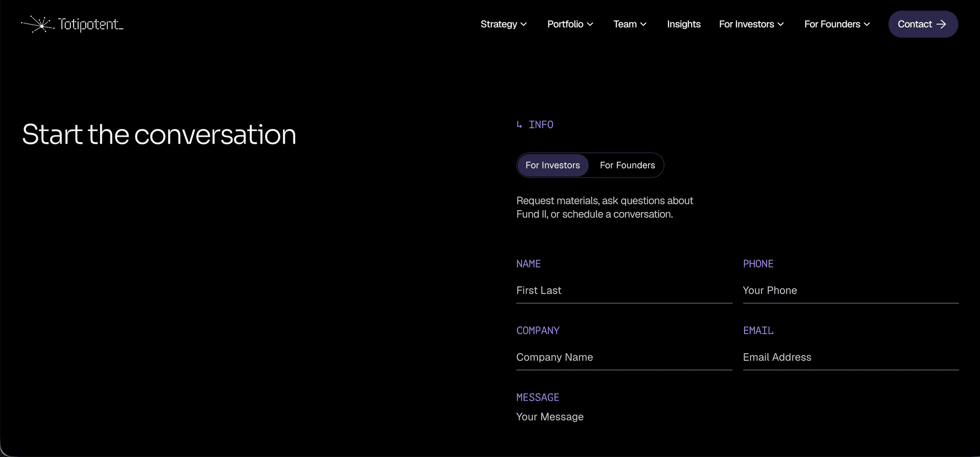Screen dimensions: 980x457
Task: Click the Email Address input field
Action: [851, 357]
